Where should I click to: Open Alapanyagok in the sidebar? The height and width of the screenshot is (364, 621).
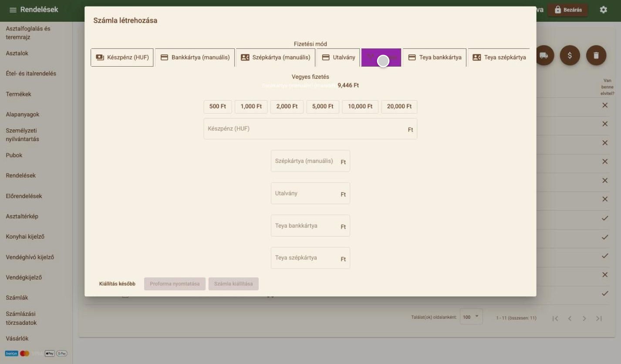23,115
